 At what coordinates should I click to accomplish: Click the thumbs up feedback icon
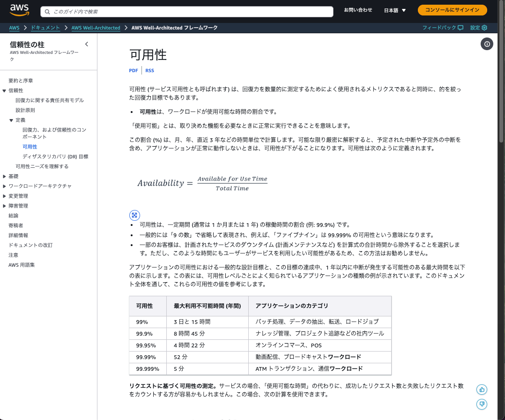[x=482, y=390]
